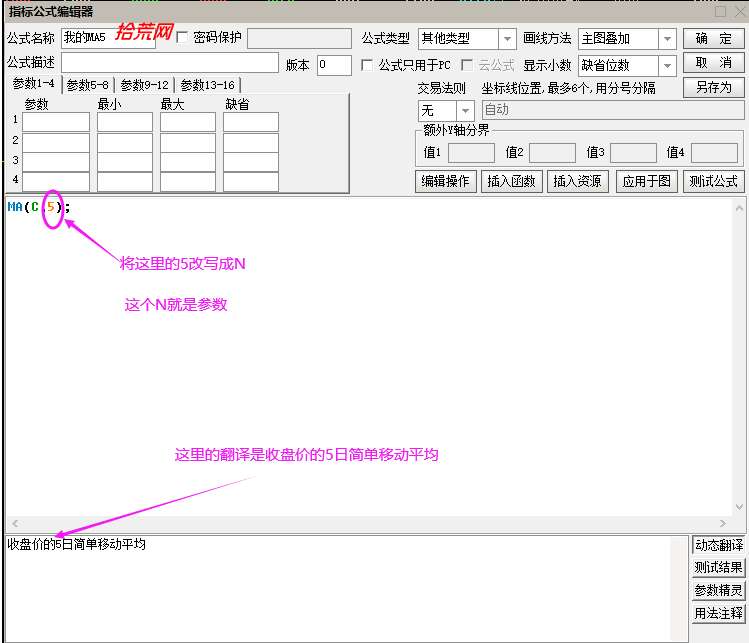The image size is (749, 643).
Task: Click the 另存为 button
Action: (x=713, y=87)
